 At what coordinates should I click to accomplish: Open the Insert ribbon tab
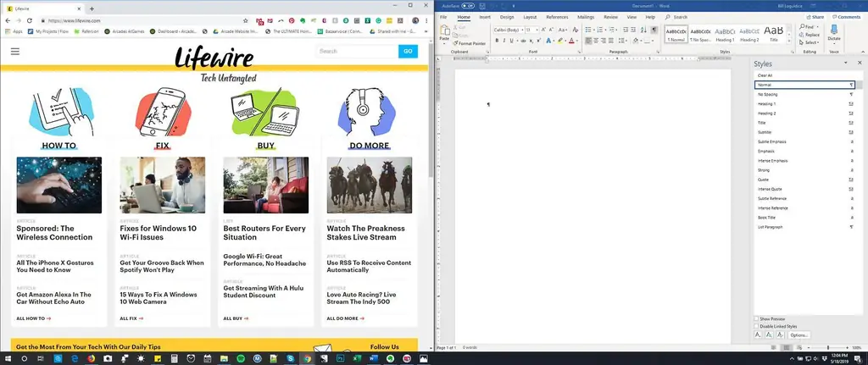[x=485, y=17]
